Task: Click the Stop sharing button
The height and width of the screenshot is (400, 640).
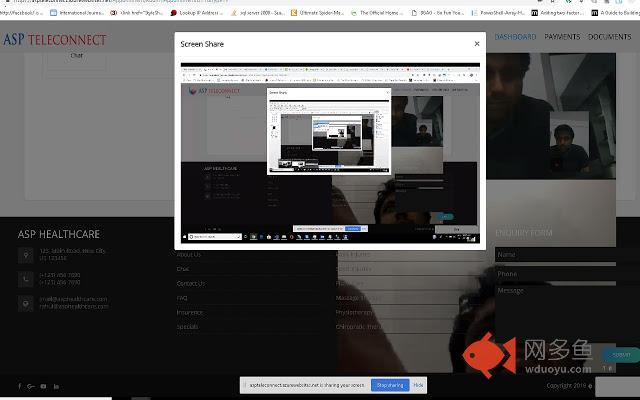Action: point(390,385)
